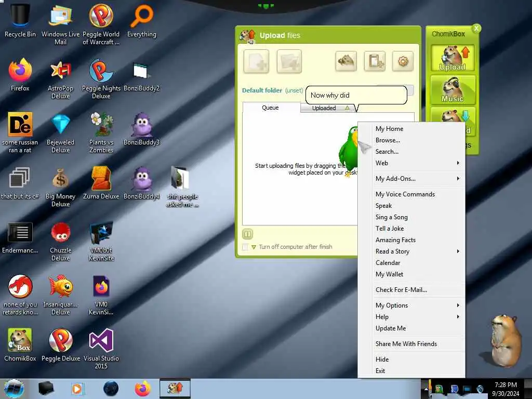
Task: Open Peggle Deluxe desktop icon
Action: (x=60, y=345)
